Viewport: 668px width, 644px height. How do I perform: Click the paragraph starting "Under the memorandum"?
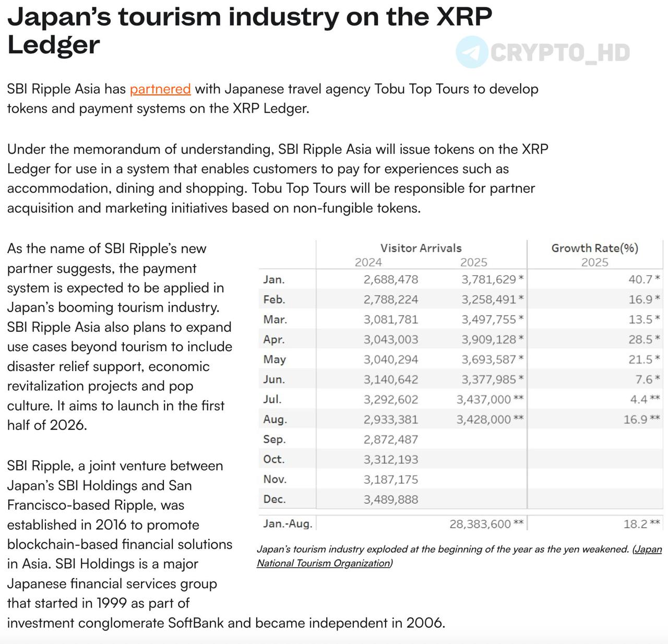coord(278,178)
